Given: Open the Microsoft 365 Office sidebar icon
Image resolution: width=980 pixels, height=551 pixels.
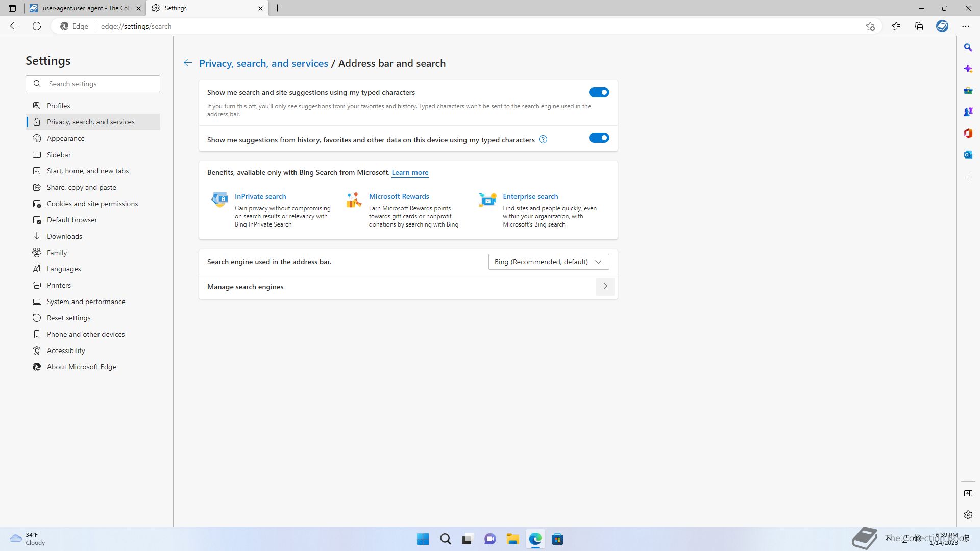Looking at the screenshot, I should pos(968,133).
